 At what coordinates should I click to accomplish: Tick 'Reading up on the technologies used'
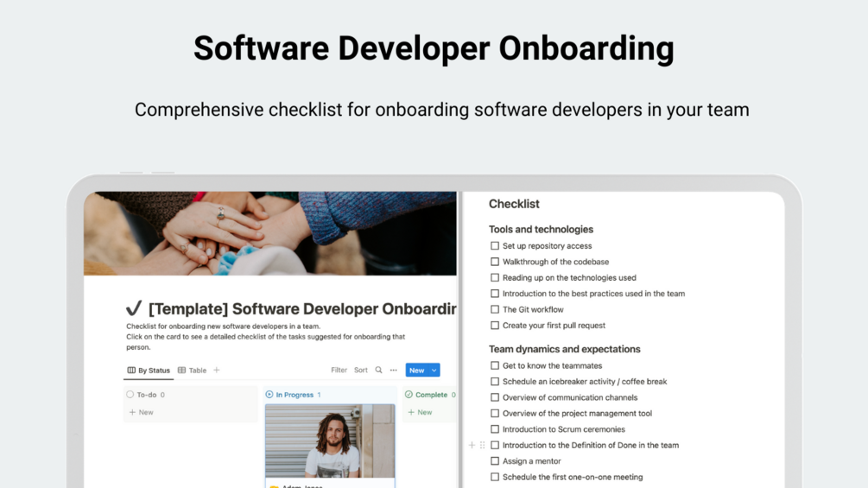[x=495, y=278]
